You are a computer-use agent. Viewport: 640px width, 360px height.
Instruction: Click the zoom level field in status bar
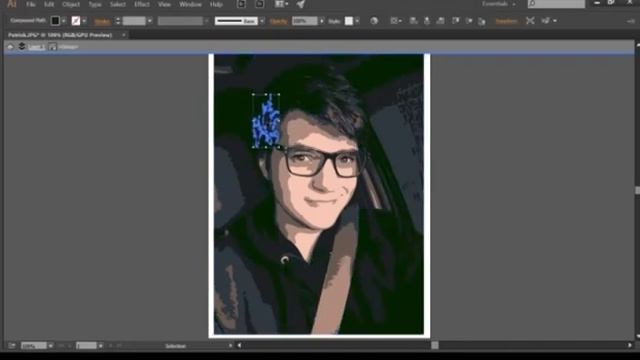[x=33, y=346]
